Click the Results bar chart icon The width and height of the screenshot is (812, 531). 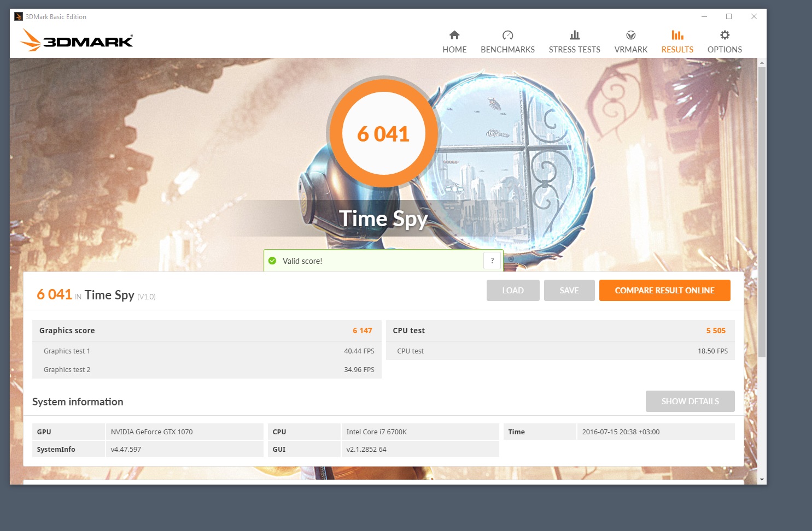point(677,35)
